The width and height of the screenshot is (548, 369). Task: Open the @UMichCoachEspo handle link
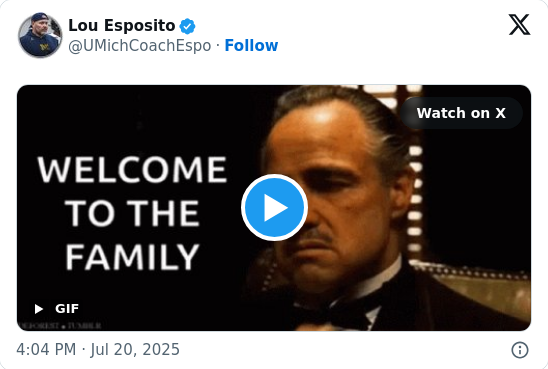coord(139,46)
